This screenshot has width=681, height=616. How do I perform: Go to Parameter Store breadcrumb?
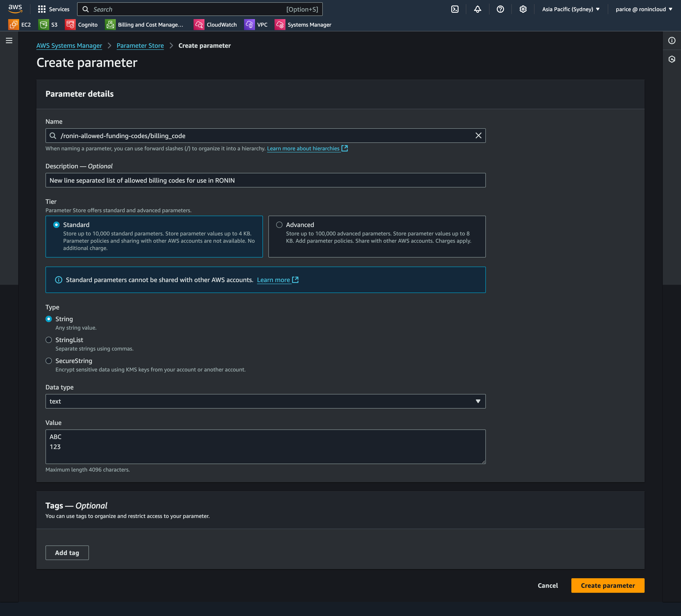pyautogui.click(x=140, y=46)
